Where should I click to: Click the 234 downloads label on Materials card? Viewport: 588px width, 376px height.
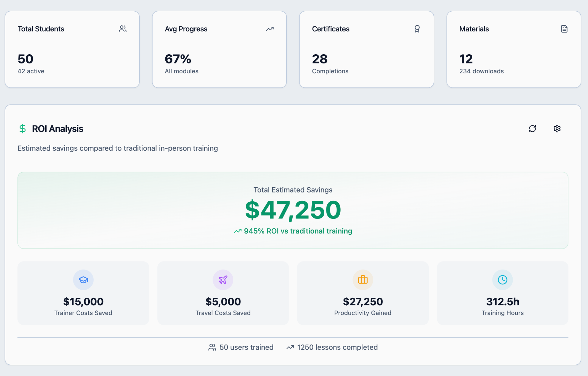click(x=481, y=71)
